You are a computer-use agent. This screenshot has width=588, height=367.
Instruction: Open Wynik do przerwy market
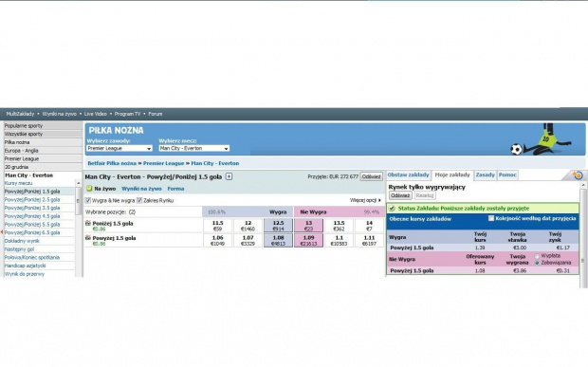[25, 274]
